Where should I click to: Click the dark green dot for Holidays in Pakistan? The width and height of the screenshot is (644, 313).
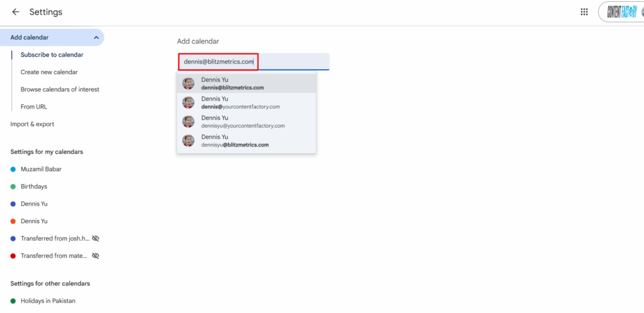[13, 300]
